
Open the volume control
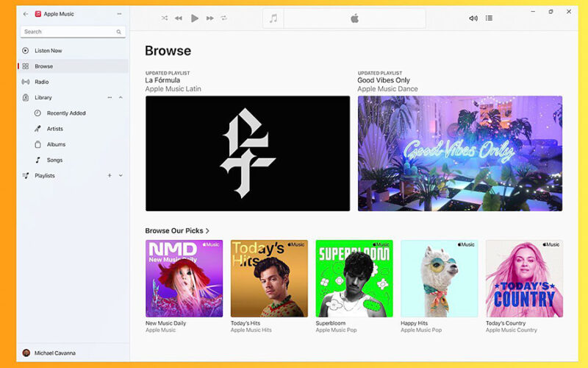(x=473, y=18)
